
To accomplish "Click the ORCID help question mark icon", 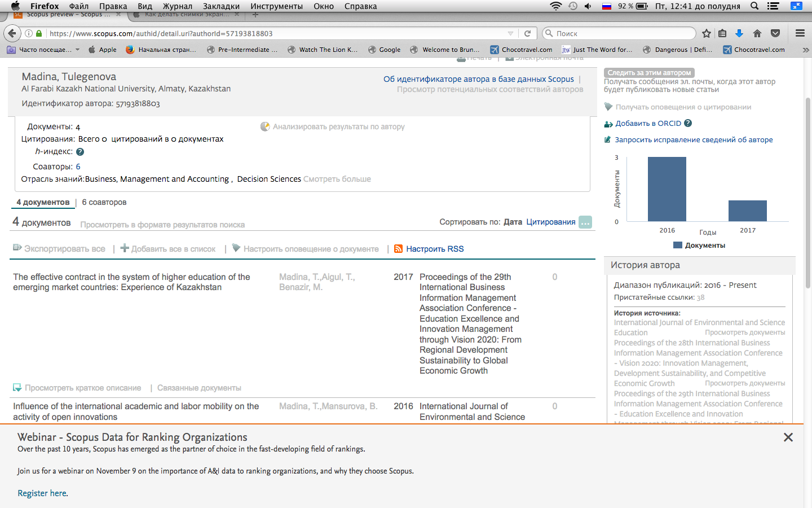I will click(688, 124).
